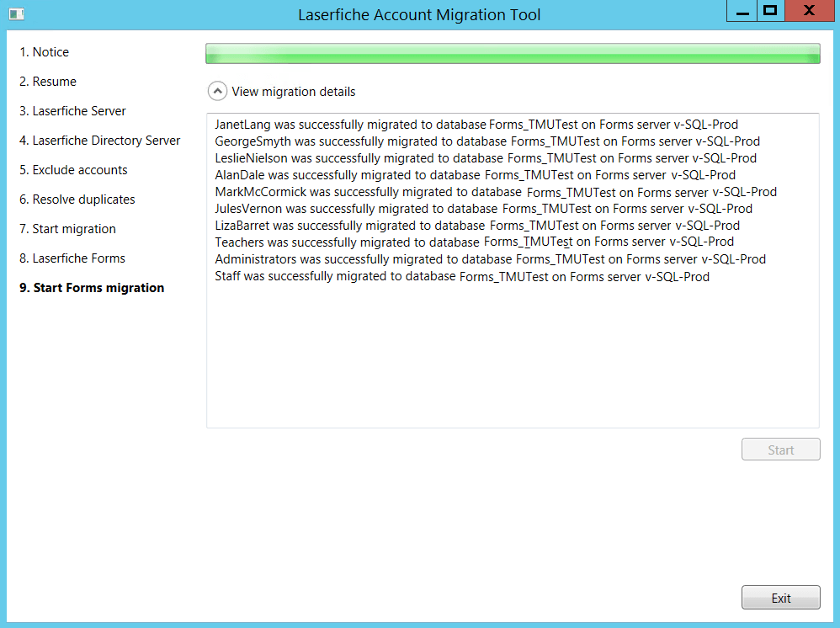Viewport: 840px width, 628px height.
Task: Click the application icon in title bar
Action: (17, 14)
